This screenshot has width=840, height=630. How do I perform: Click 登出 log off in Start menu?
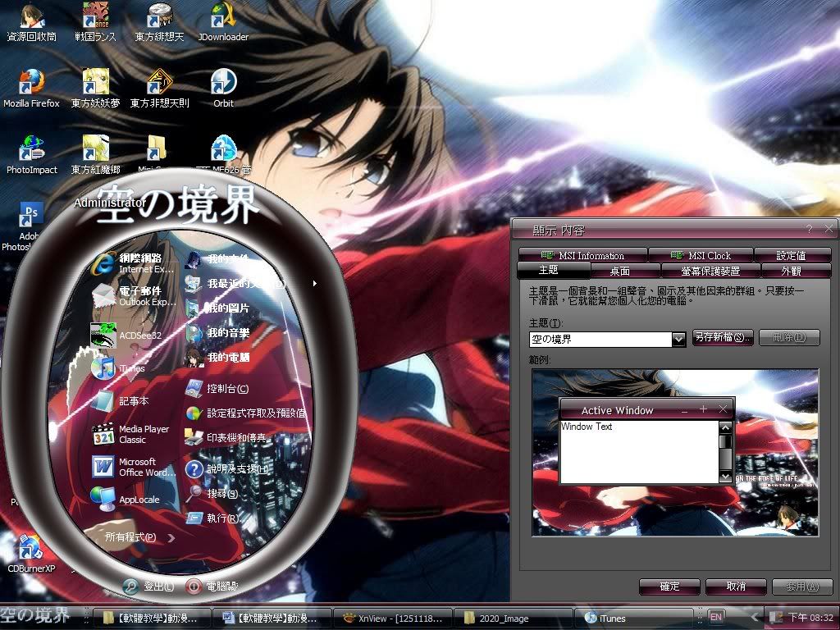[x=148, y=586]
